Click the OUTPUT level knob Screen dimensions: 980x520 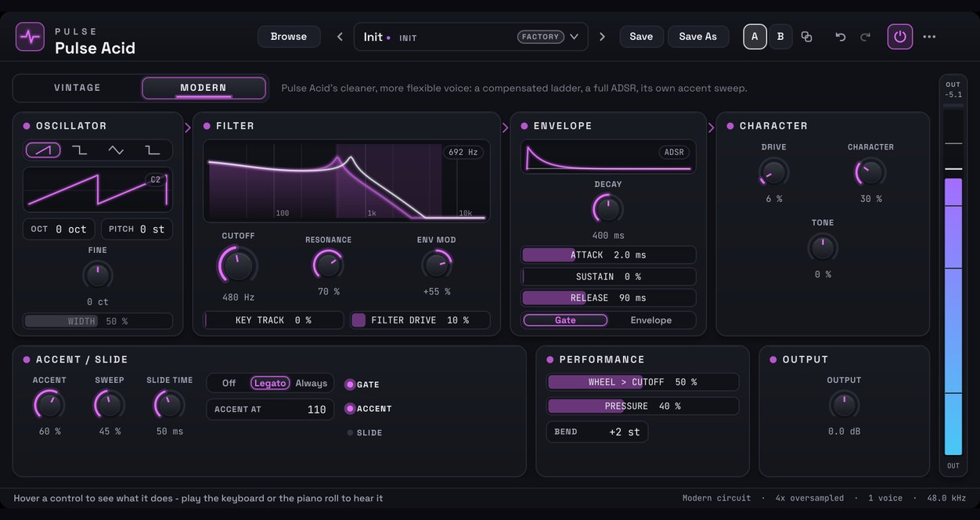[x=844, y=405]
